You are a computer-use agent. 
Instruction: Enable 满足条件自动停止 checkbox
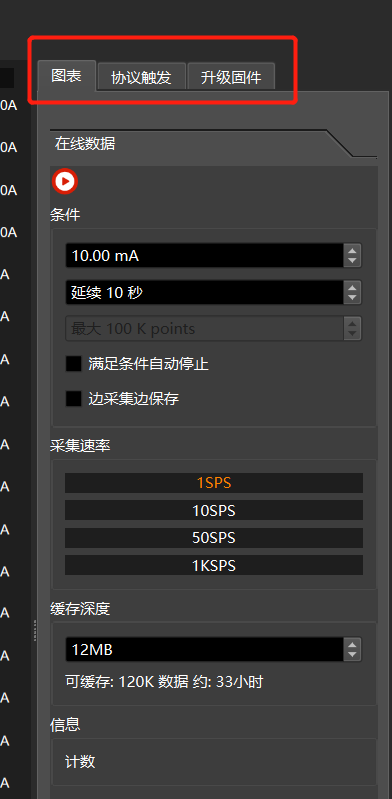point(74,364)
